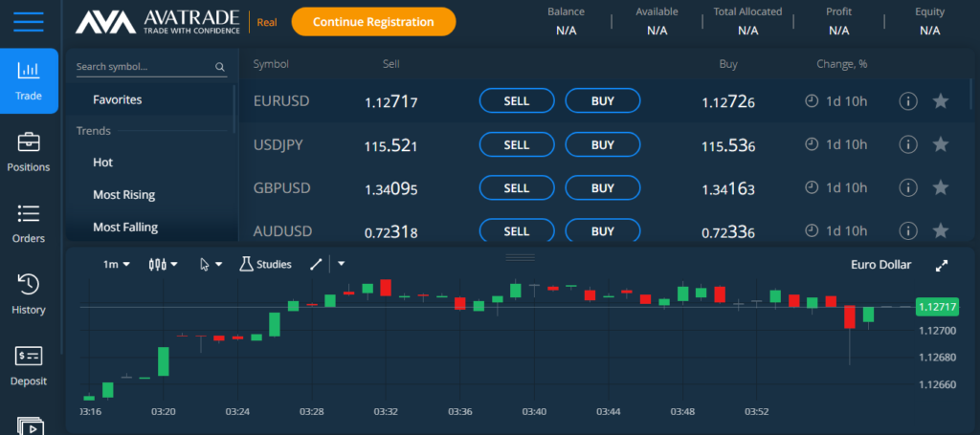Click the Search symbol input field
Image resolution: width=980 pixels, height=435 pixels.
144,68
